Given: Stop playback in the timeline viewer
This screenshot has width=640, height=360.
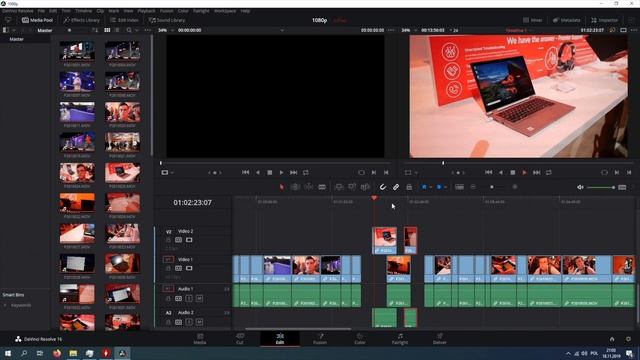Looking at the screenshot, I should click(513, 173).
